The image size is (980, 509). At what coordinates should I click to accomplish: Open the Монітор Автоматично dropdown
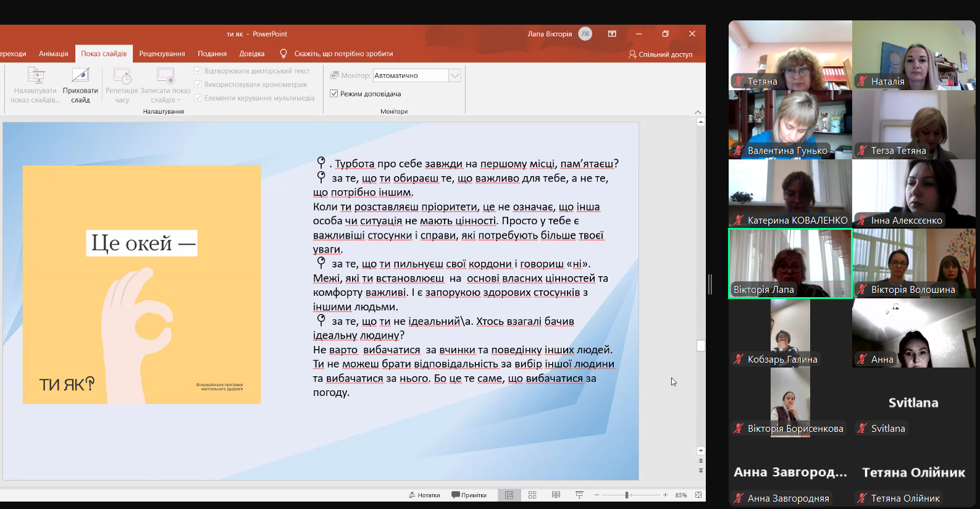coord(455,75)
